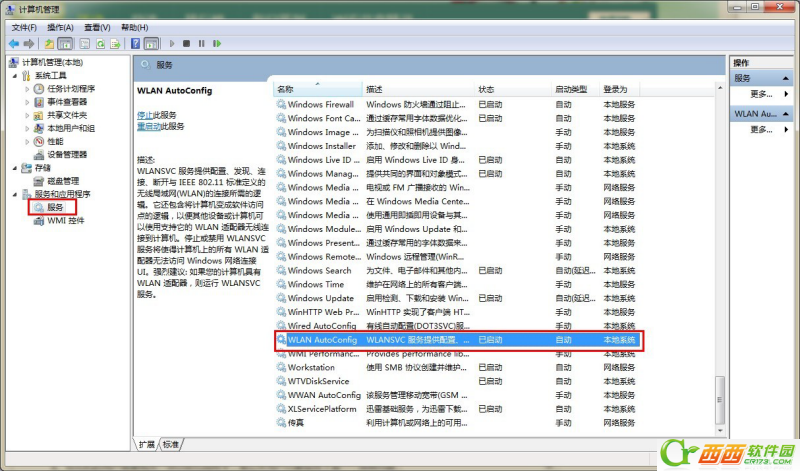Sort by 描述 column header
This screenshot has height=471, width=800.
coord(418,89)
